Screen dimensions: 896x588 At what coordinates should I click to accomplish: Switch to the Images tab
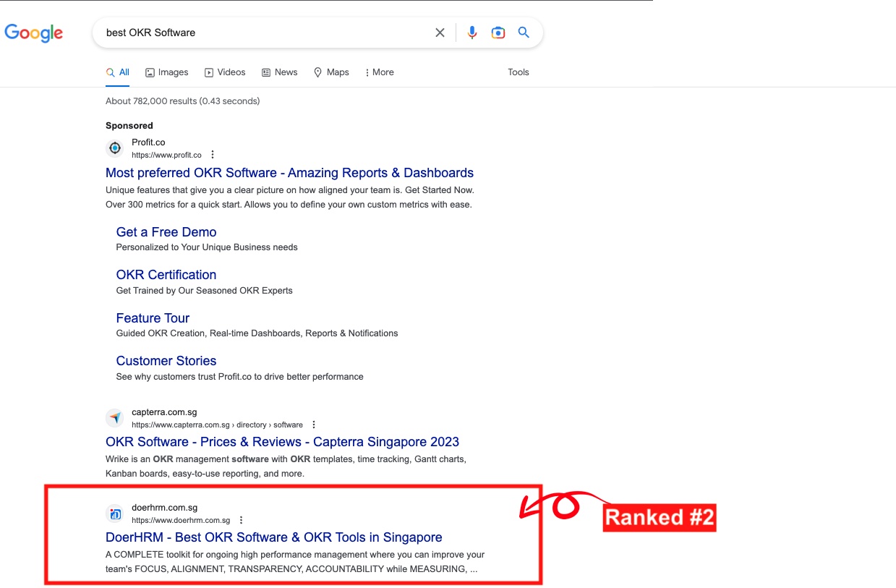[167, 72]
